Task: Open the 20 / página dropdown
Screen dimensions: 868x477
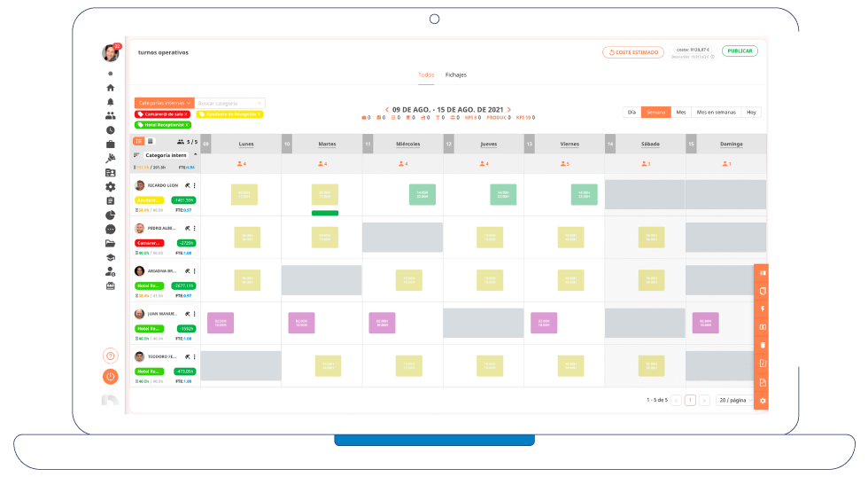Action: (x=734, y=400)
